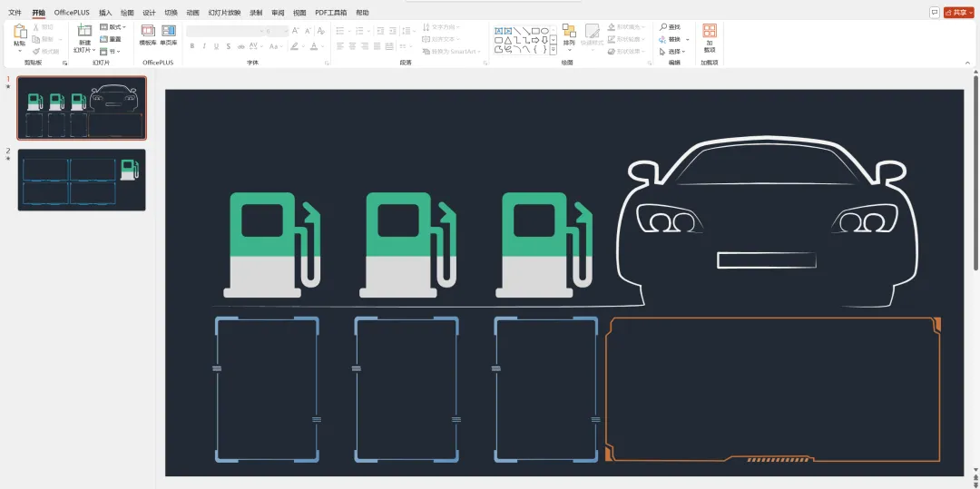Click the Reset (重置) slide icon
The width and height of the screenshot is (980, 489).
[111, 39]
